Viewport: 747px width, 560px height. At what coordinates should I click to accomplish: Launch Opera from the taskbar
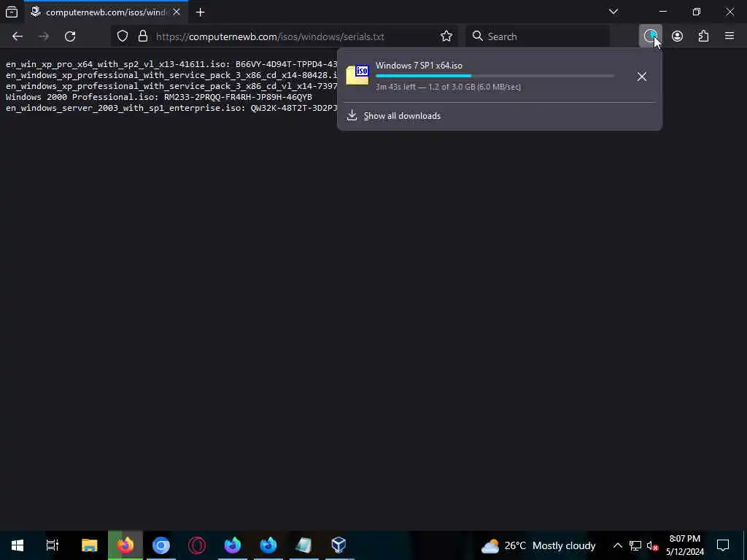click(197, 545)
